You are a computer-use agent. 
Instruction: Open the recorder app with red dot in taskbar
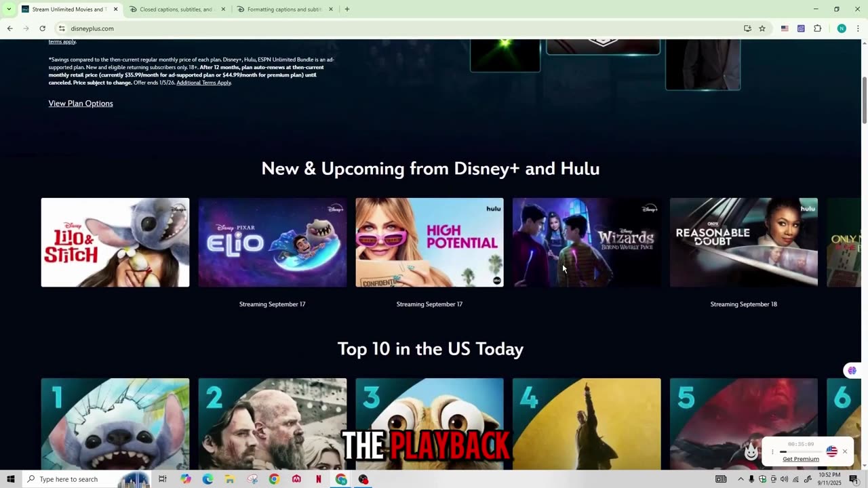point(363,479)
